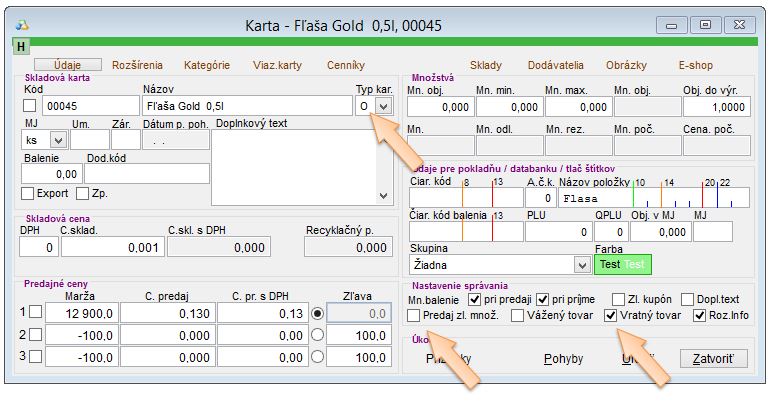Click the Pohyby button
The height and width of the screenshot is (405, 774).
tap(563, 358)
